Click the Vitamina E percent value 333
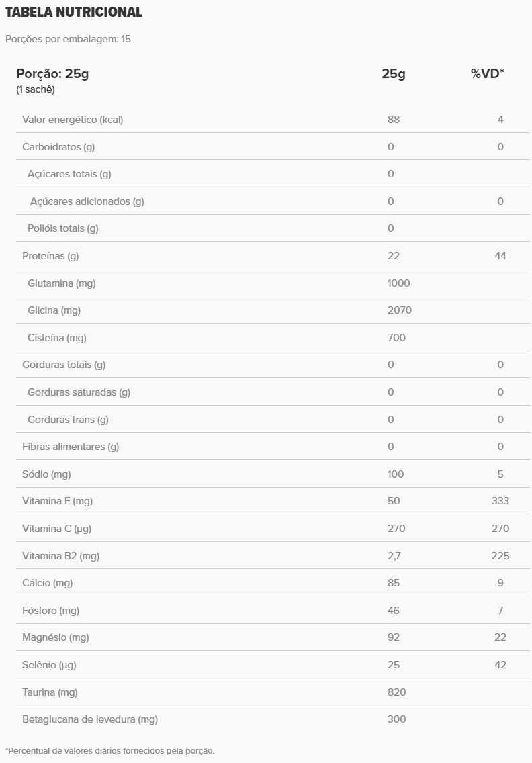The image size is (532, 763). tap(500, 501)
